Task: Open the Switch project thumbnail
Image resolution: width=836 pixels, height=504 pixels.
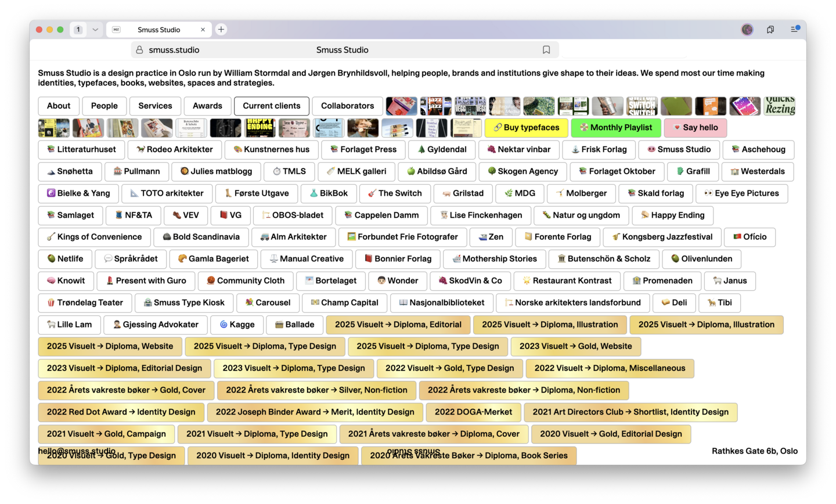Action: tap(642, 106)
